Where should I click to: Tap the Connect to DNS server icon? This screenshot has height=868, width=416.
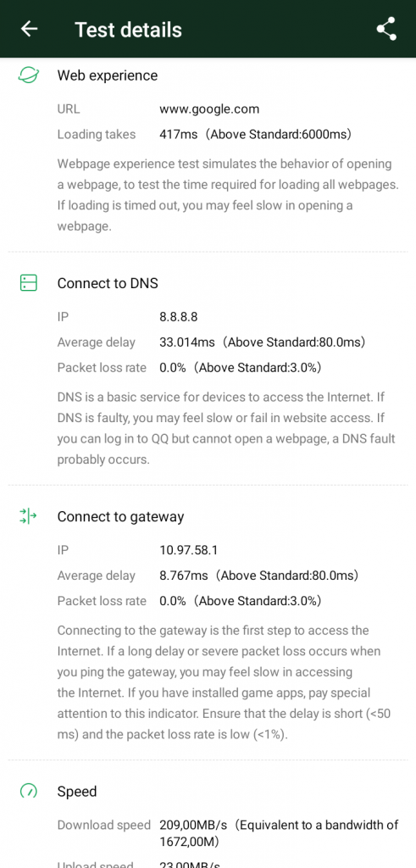point(28,283)
